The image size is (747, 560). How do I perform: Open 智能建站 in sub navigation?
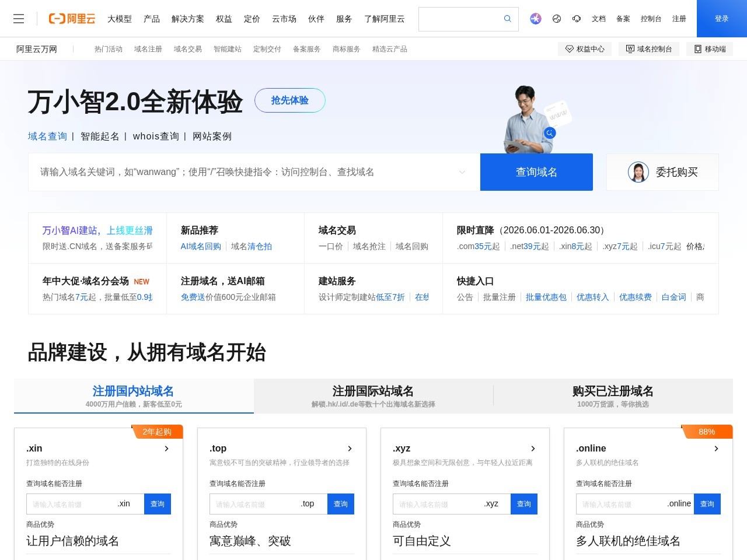tap(228, 49)
